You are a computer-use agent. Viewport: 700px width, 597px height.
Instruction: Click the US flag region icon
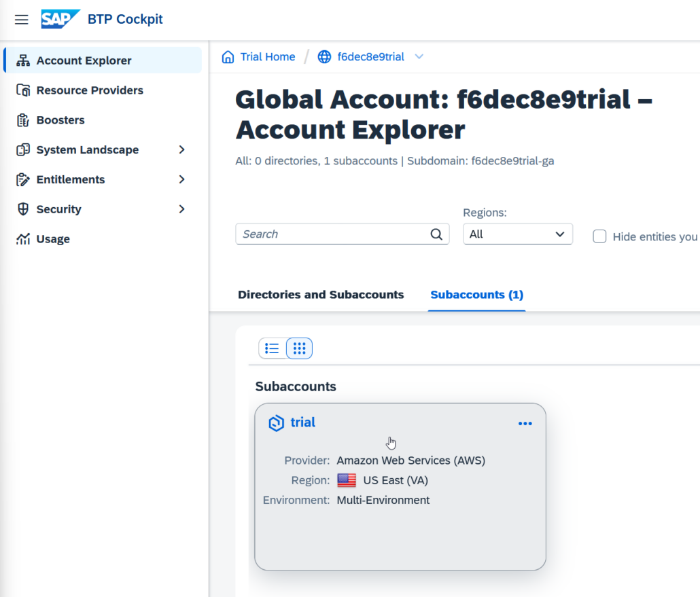coord(347,481)
